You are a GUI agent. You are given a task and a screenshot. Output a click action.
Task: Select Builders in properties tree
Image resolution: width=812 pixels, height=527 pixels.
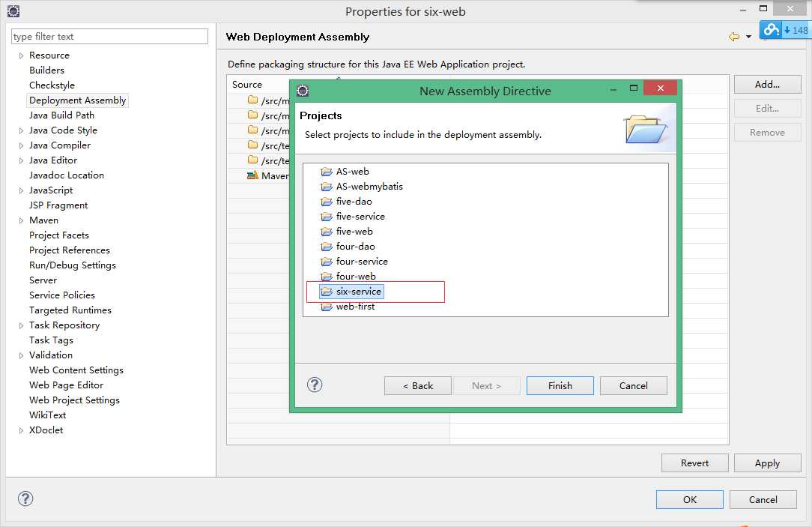coord(46,70)
